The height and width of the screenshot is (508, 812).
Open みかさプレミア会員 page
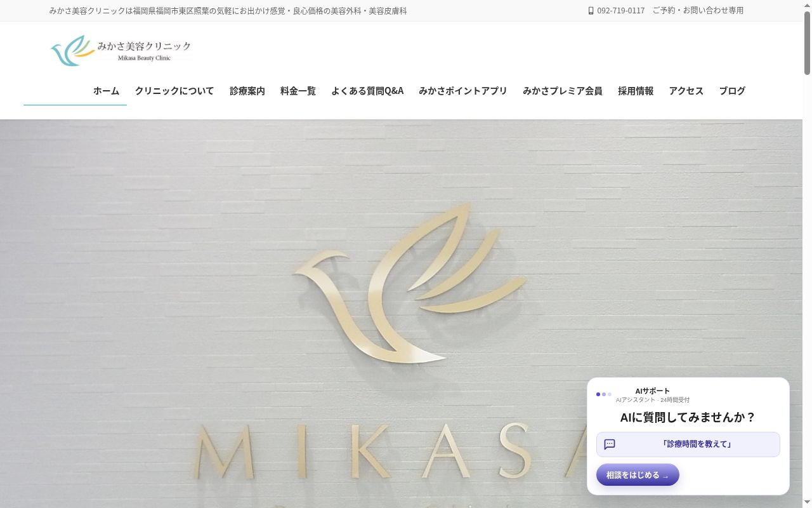tap(563, 91)
